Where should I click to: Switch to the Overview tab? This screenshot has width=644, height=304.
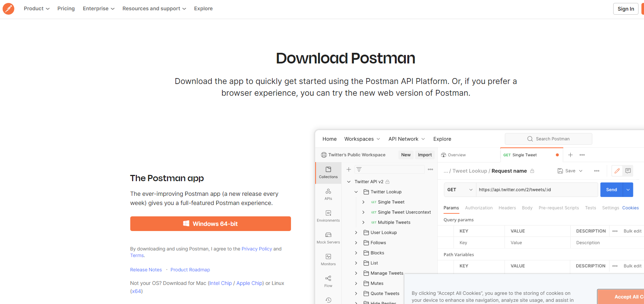[454, 155]
